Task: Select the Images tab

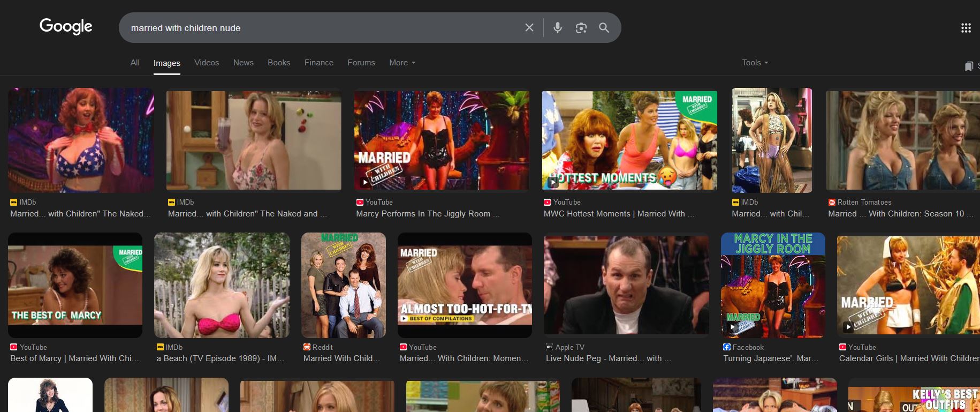Action: tap(167, 63)
